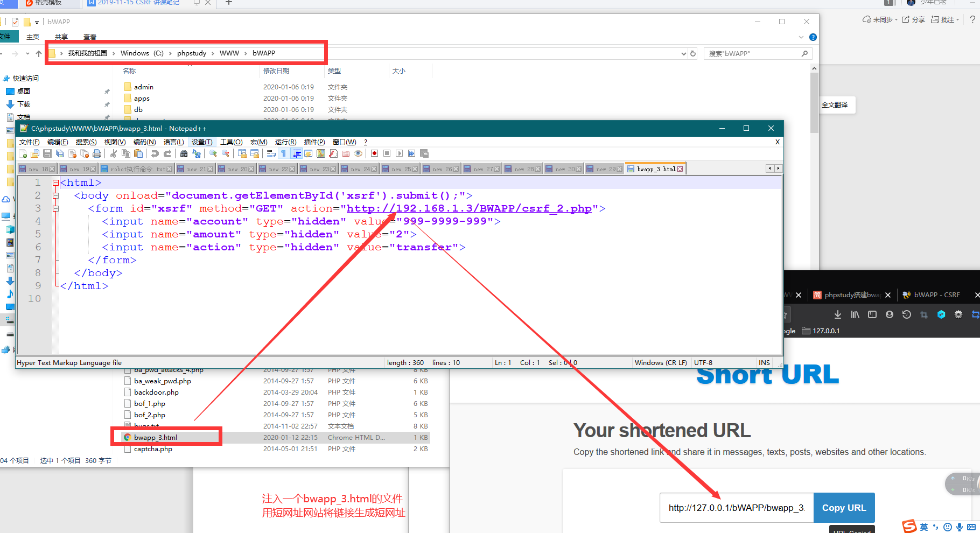Click the shortened URL text field
The width and height of the screenshot is (980, 533).
tap(737, 508)
